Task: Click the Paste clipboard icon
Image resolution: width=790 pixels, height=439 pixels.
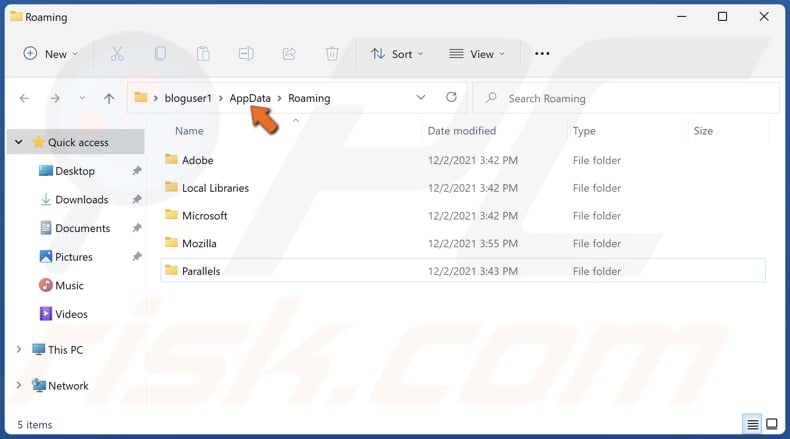Action: pos(203,53)
